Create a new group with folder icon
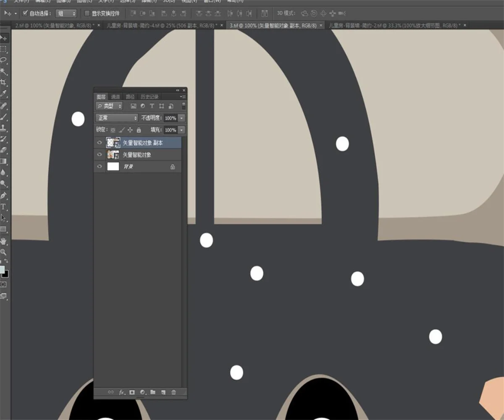 153,392
